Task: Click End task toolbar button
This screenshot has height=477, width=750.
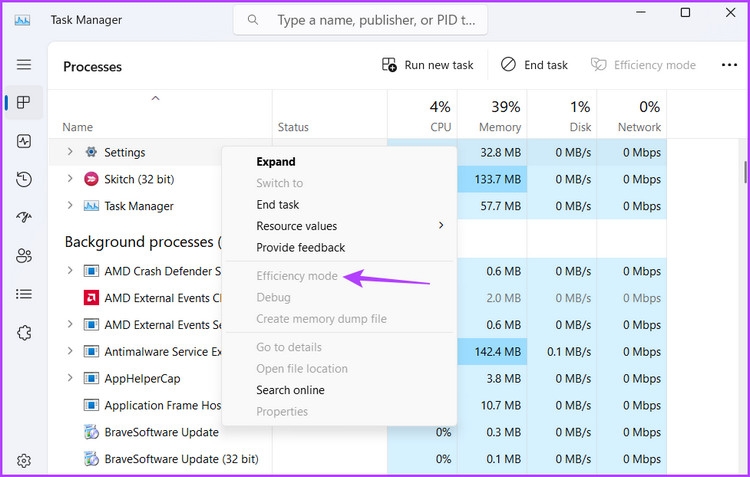Action: [534, 65]
